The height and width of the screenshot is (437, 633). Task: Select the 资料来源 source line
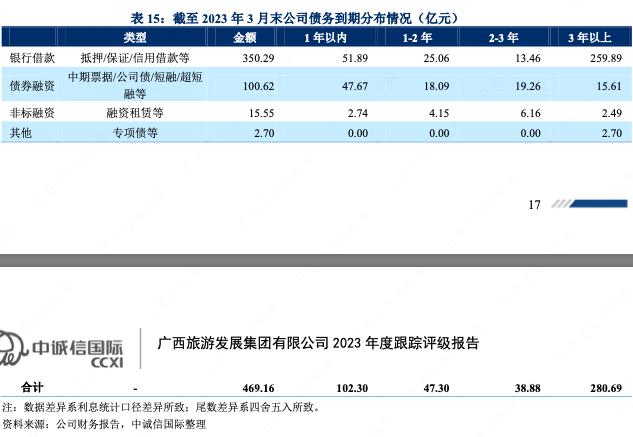click(x=104, y=424)
